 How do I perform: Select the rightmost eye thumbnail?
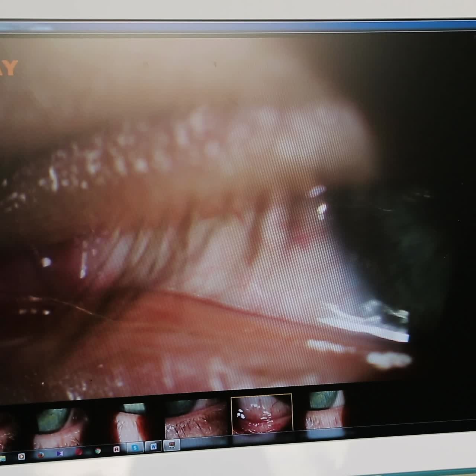325,409
